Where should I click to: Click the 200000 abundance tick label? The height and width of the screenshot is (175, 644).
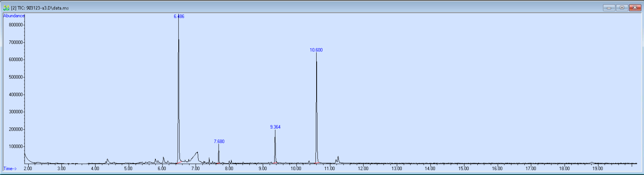(x=15, y=129)
